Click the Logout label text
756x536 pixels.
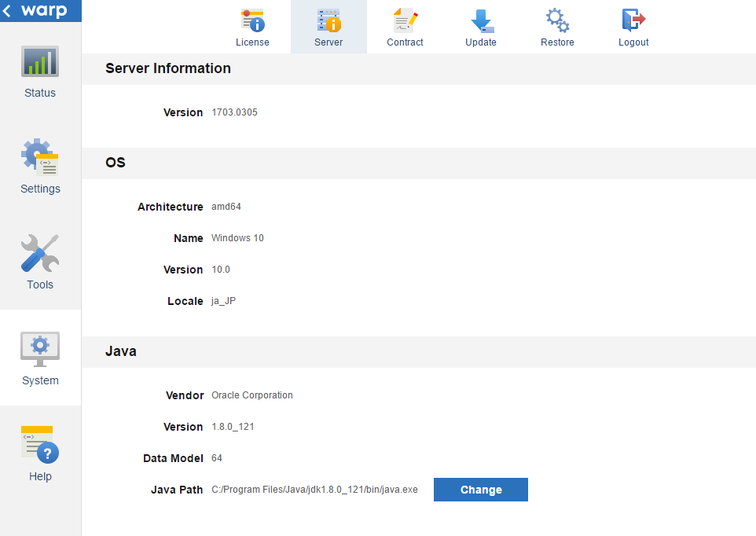coord(633,42)
